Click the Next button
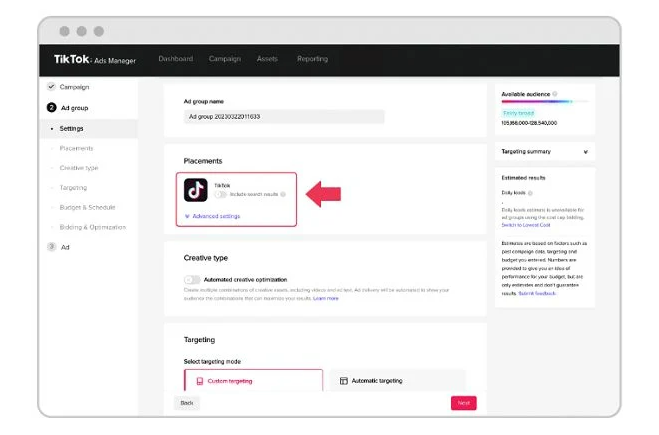659x435 pixels. (x=464, y=403)
